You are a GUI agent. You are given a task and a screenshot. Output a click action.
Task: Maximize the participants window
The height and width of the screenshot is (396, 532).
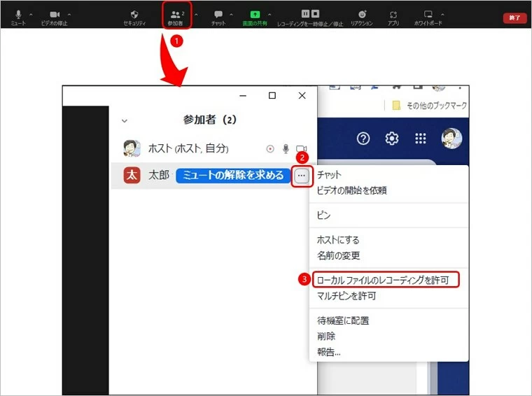click(x=272, y=96)
